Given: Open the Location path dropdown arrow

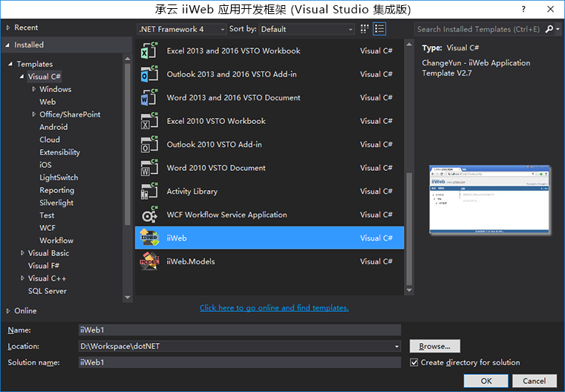Looking at the screenshot, I should 396,346.
